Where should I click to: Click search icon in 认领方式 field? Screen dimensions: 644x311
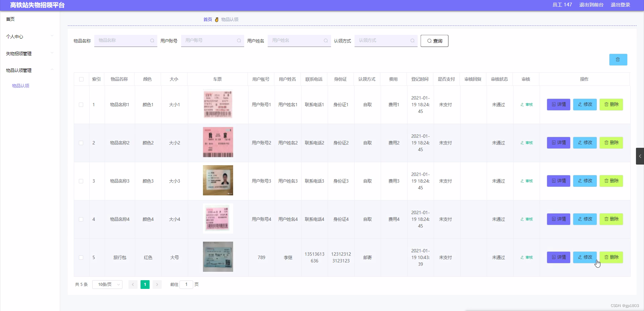[412, 41]
